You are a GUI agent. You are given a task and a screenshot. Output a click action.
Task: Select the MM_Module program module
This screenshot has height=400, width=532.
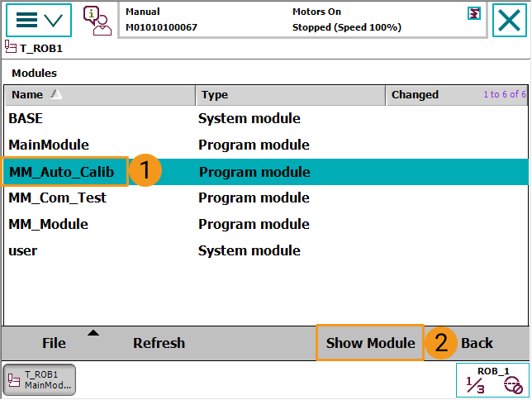click(x=49, y=225)
